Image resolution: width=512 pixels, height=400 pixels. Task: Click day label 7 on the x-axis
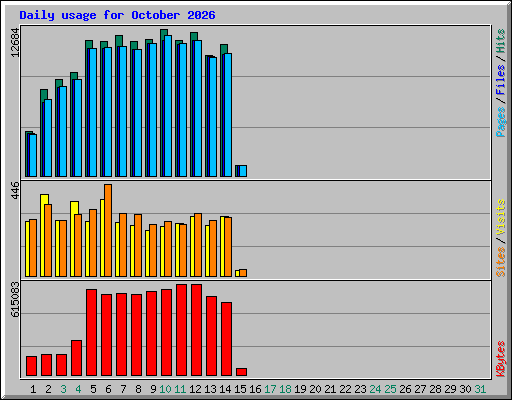click(123, 389)
